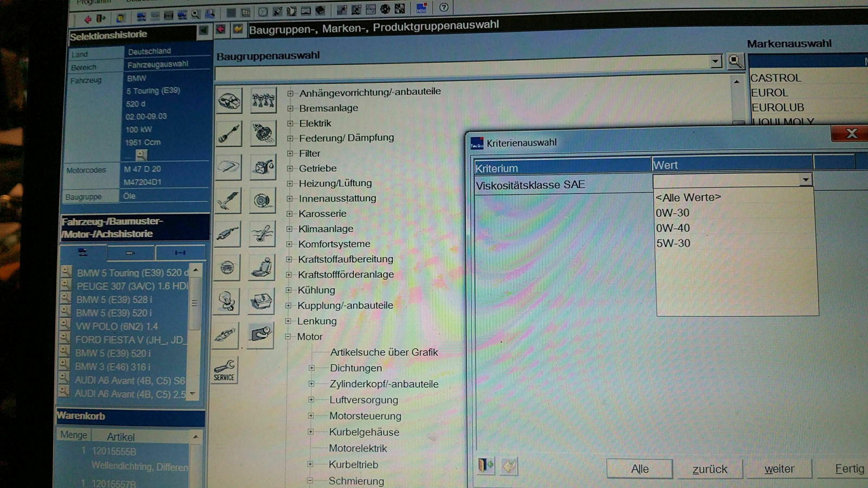Viewport: 868px width, 488px height.
Task: Expand the Bremsanlage tree node
Action: click(x=290, y=108)
